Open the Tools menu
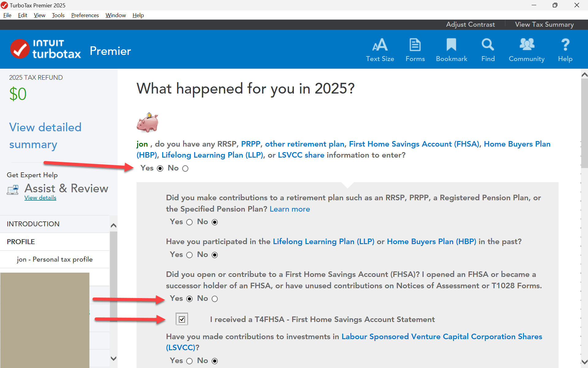Image resolution: width=588 pixels, height=368 pixels. [58, 15]
